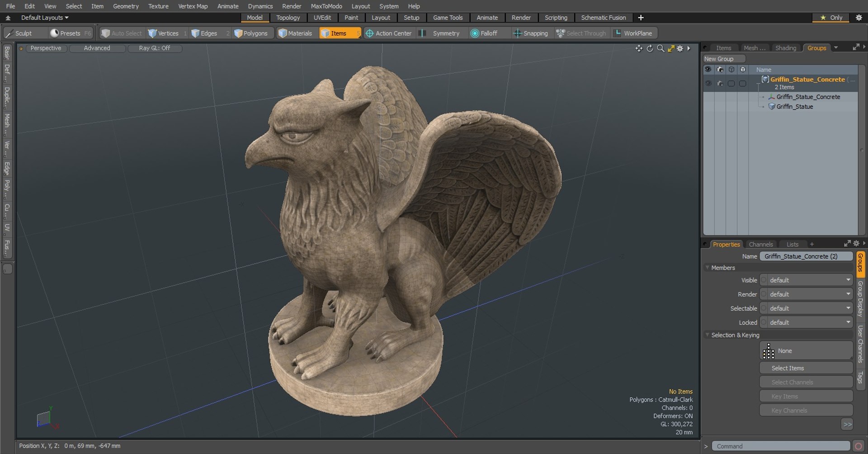Viewport: 868px width, 454px height.
Task: Open the Vertex Map menu
Action: (x=193, y=6)
